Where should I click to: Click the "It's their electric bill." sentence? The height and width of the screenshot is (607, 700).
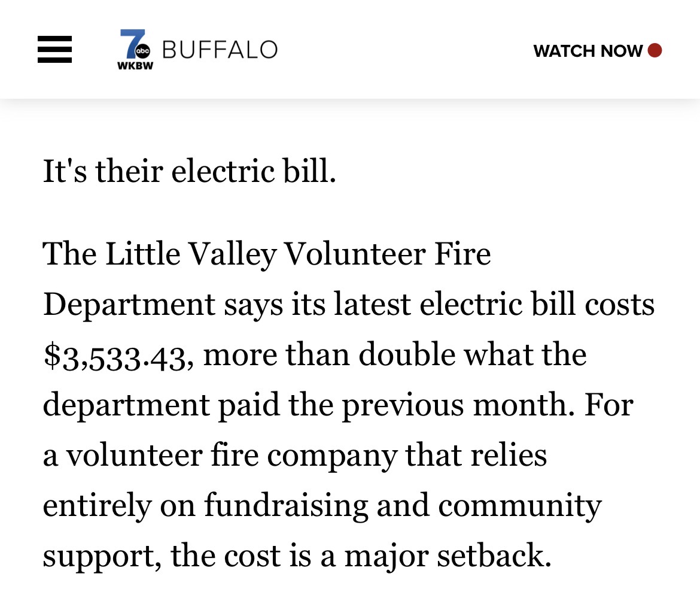189,171
